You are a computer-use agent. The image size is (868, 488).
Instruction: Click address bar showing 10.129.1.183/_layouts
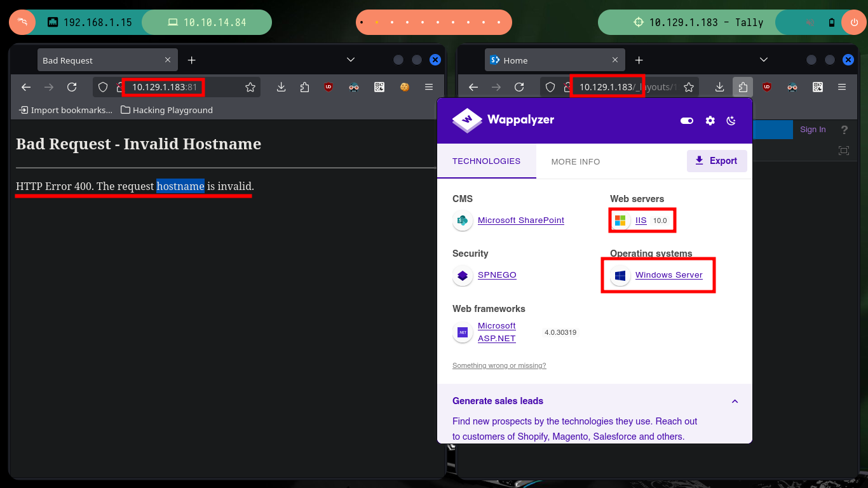[x=619, y=87]
